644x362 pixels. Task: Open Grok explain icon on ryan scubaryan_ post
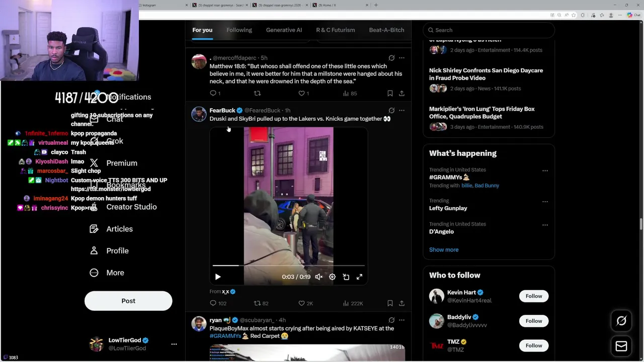click(391, 320)
